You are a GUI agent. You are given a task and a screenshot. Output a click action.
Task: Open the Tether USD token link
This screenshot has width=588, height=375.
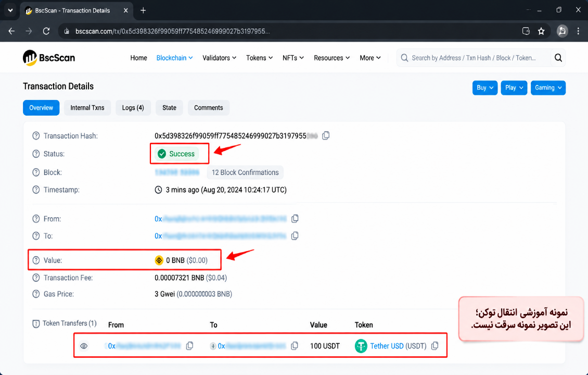click(x=387, y=346)
